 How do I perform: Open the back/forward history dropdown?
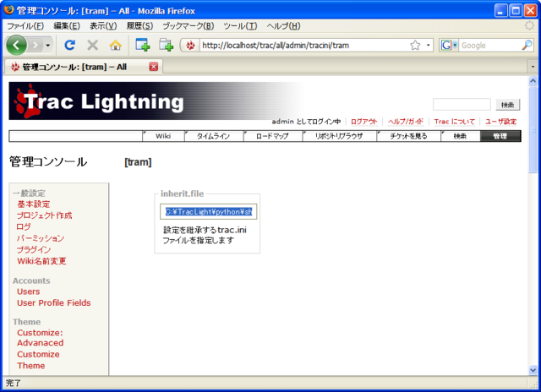click(48, 45)
